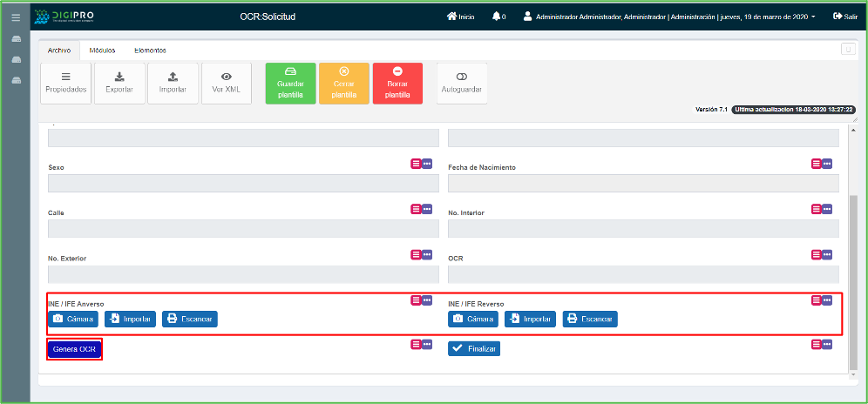Switch to the Elementos tab

150,50
